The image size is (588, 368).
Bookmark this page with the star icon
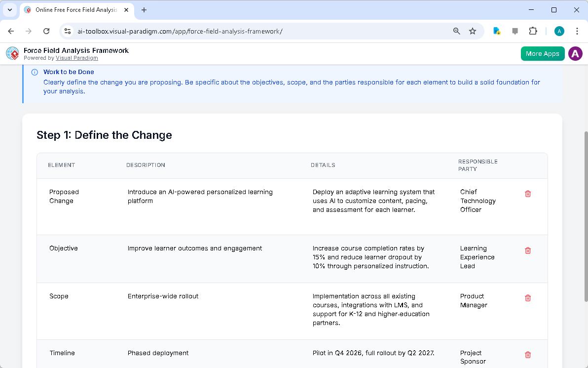click(473, 31)
